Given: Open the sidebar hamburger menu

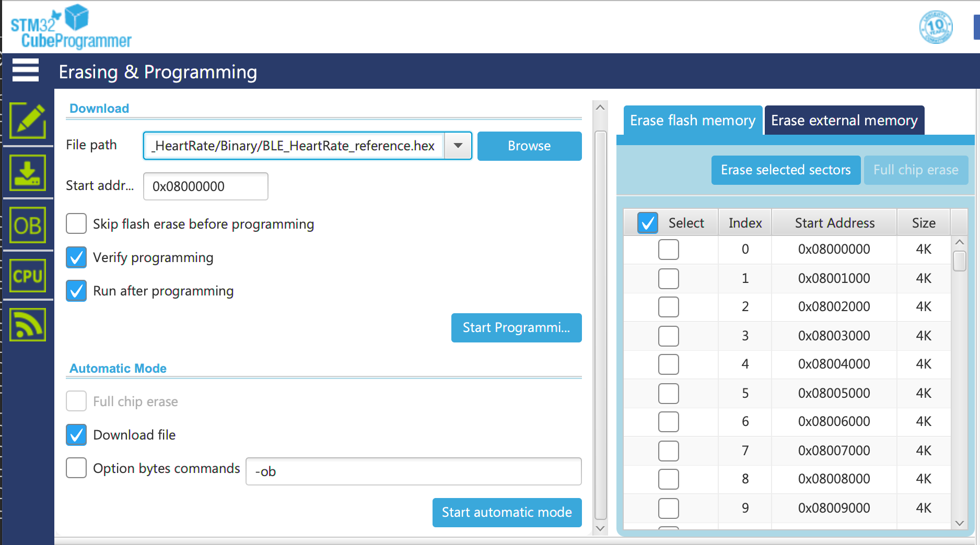Looking at the screenshot, I should pyautogui.click(x=25, y=70).
